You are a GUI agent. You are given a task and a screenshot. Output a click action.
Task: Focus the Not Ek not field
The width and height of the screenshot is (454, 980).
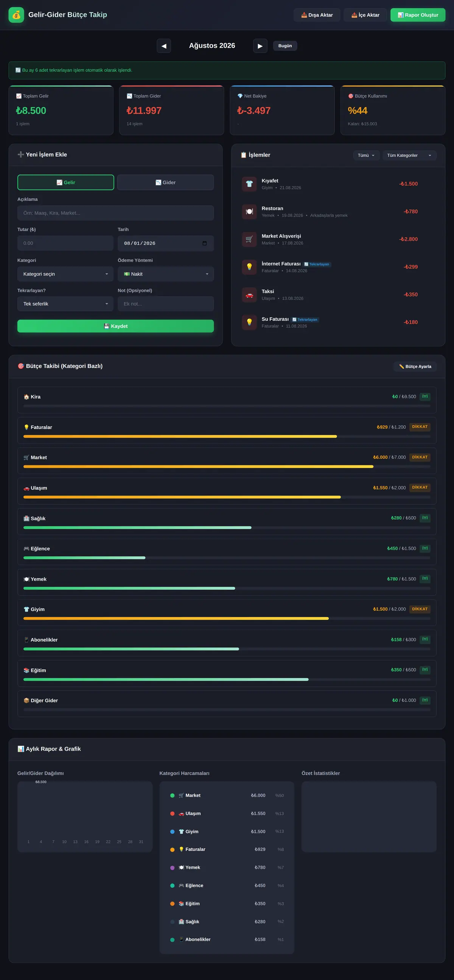click(x=166, y=304)
